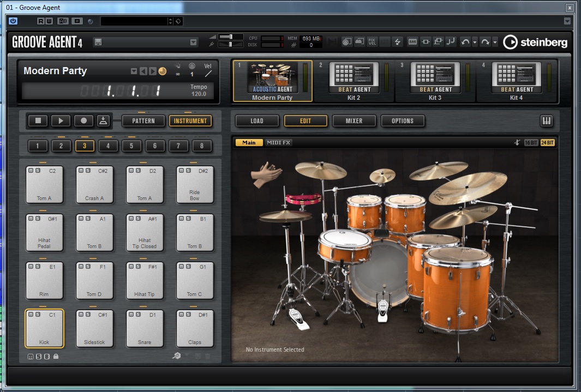Mute the Kick pad with its M button

(x=31, y=315)
